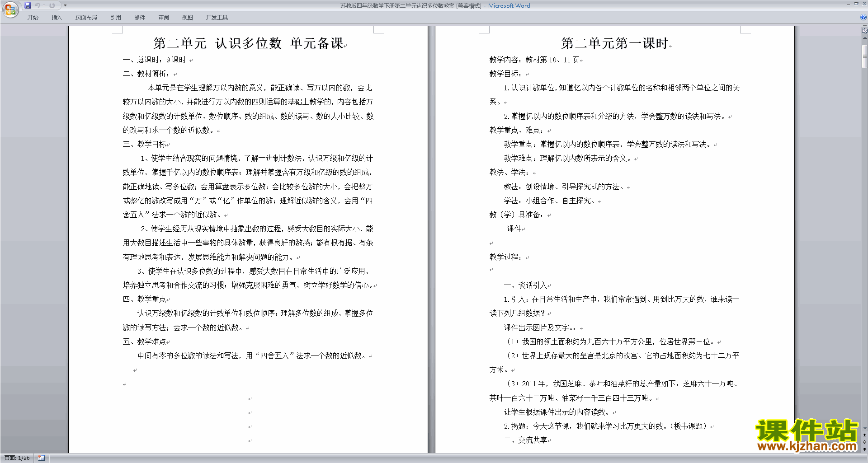Image resolution: width=868 pixels, height=463 pixels.
Task: Click the line 一、谈话引入
Action: point(525,285)
